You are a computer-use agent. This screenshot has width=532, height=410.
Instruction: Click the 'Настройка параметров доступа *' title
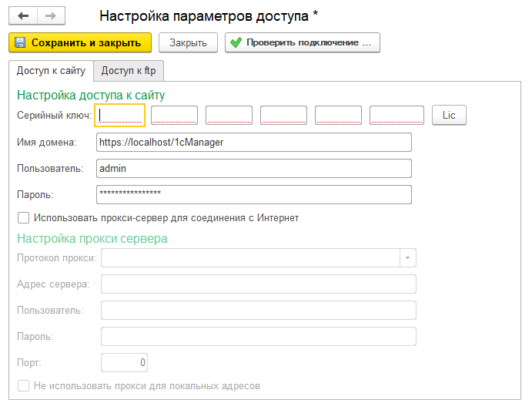click(209, 16)
